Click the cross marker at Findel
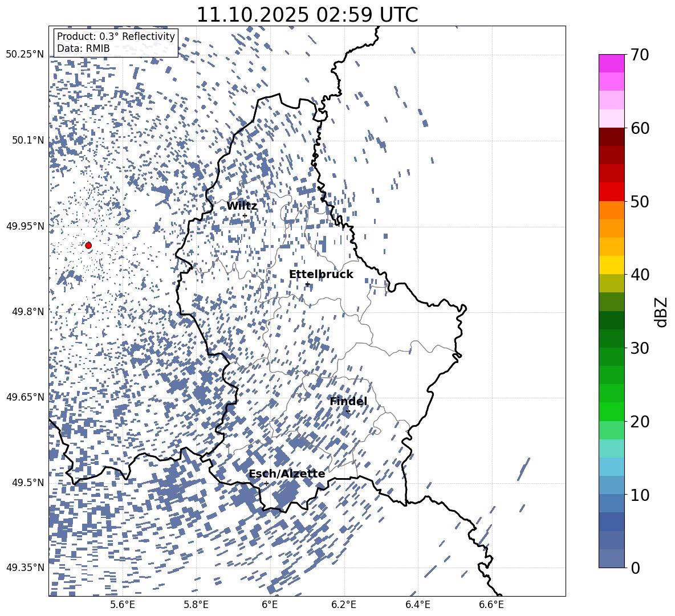The image size is (675, 616). click(x=348, y=411)
